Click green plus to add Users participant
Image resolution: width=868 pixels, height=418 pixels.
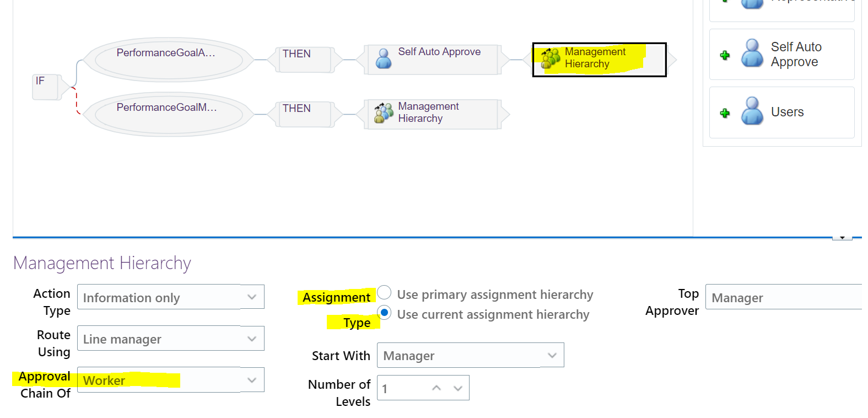[725, 112]
